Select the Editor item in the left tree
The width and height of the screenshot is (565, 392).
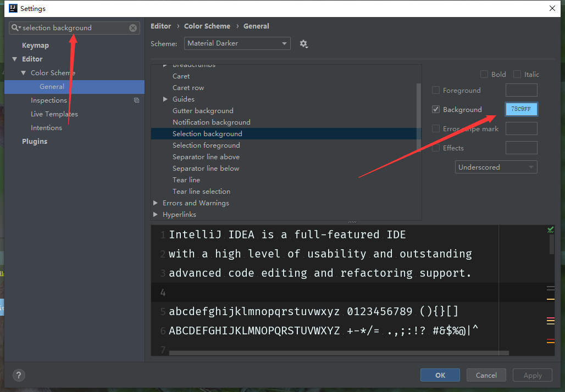pyautogui.click(x=32, y=59)
